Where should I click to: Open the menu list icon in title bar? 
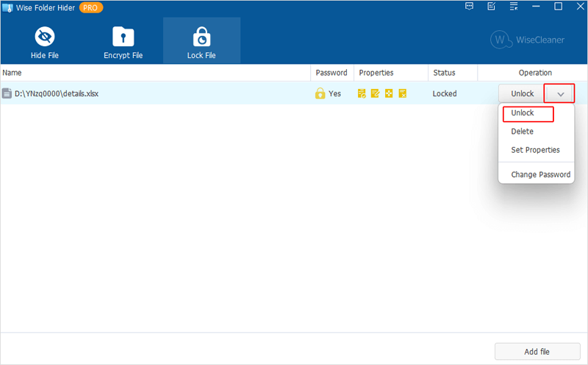pyautogui.click(x=513, y=7)
